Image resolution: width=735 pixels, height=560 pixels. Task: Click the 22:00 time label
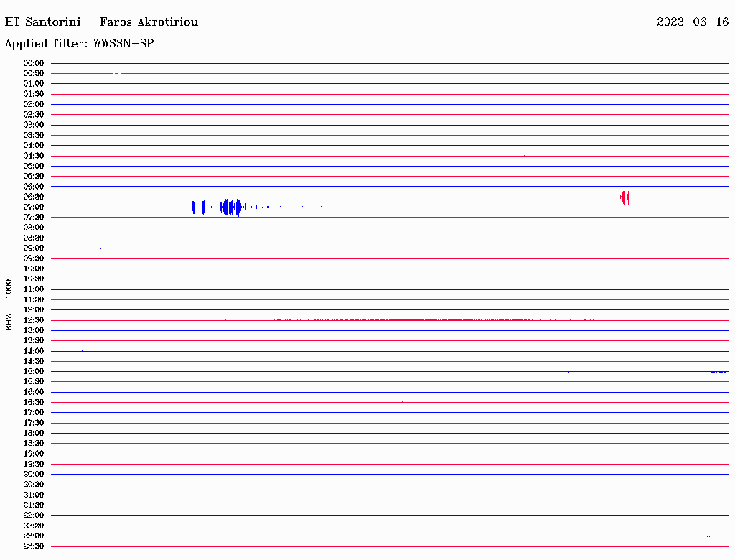tap(34, 515)
